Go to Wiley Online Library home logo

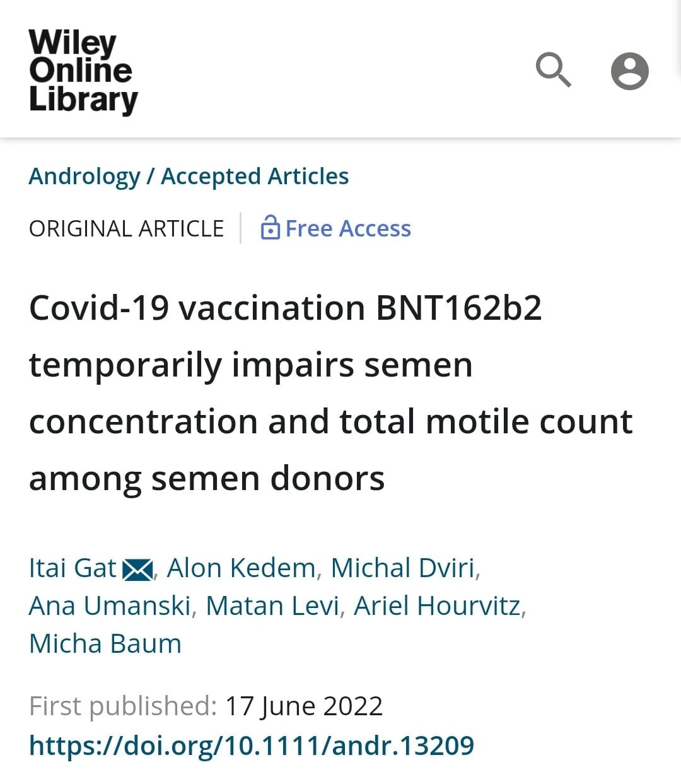(x=83, y=72)
